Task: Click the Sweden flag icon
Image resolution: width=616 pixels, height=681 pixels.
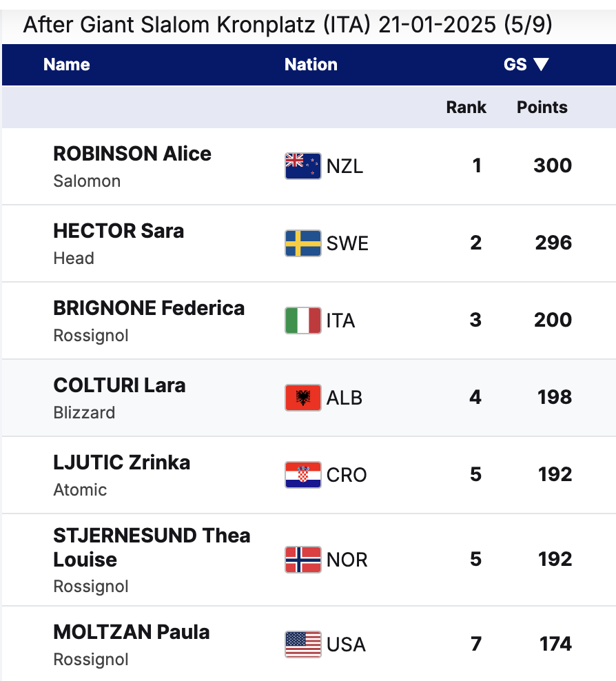Action: [302, 243]
